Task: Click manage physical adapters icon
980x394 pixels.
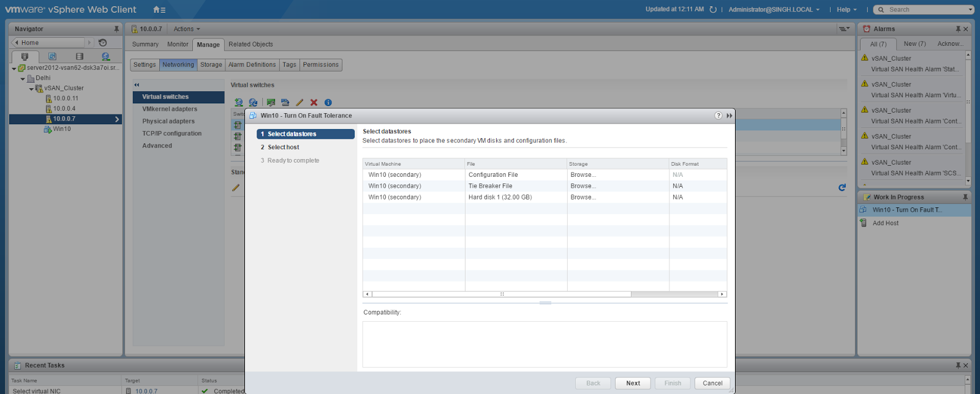Action: coord(271,103)
